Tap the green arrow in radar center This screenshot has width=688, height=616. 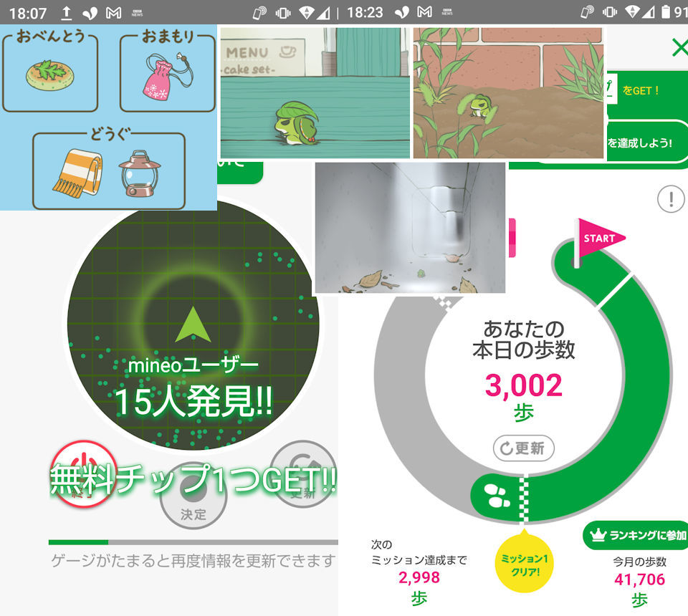(x=193, y=325)
